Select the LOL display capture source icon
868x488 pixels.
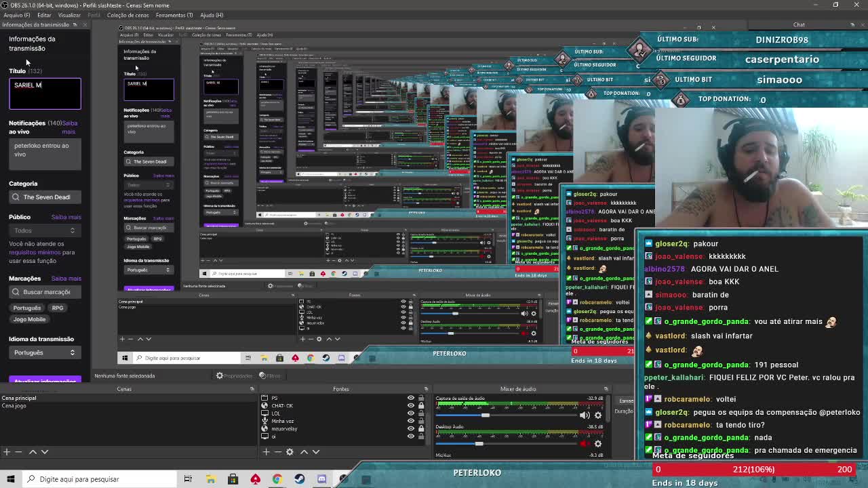point(265,413)
